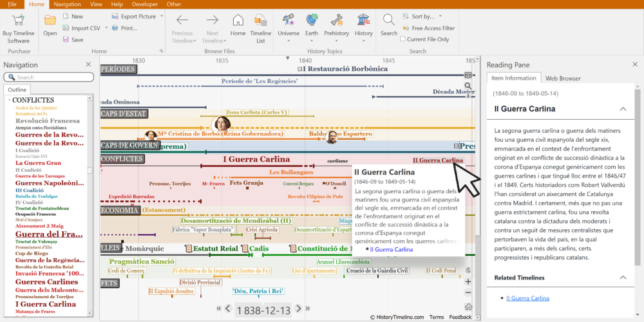The image size is (644, 322).
Task: Close the Navigation pane
Action: coord(88,64)
